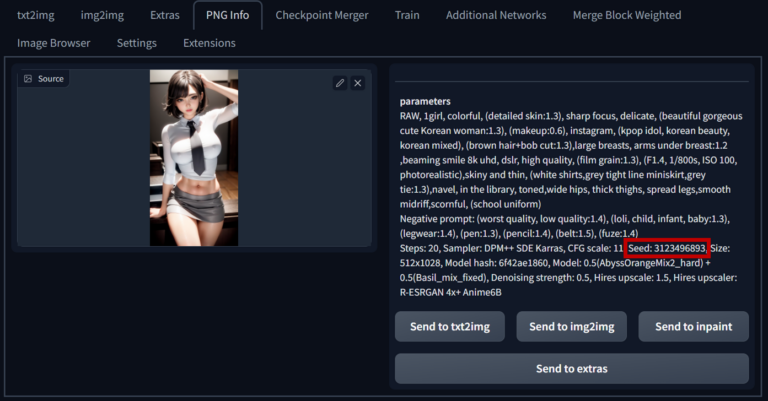Click 'Sampler: DPM++ SDE Karras' text
The width and height of the screenshot is (768, 401).
504,248
